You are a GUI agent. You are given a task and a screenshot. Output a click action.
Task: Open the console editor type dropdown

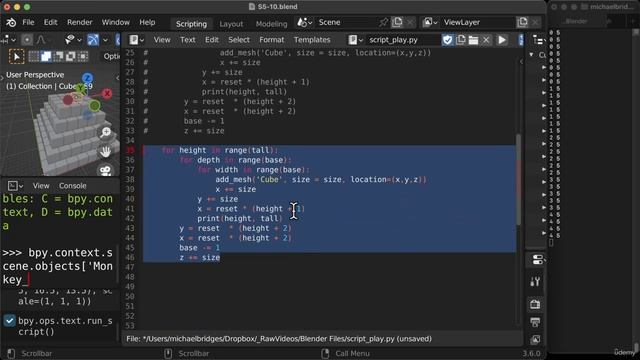point(15,186)
